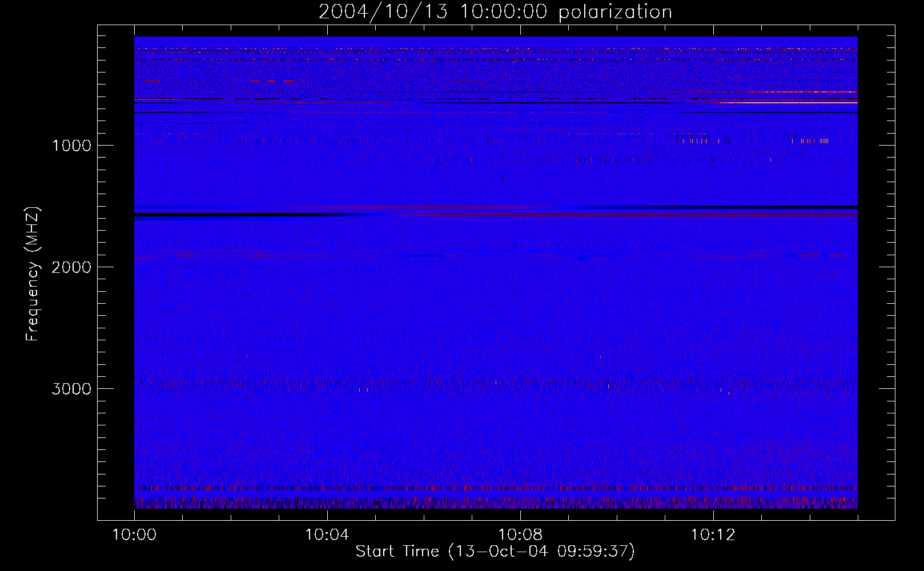The width and height of the screenshot is (924, 571).
Task: Click the '10:04' time axis label
Action: 327,535
